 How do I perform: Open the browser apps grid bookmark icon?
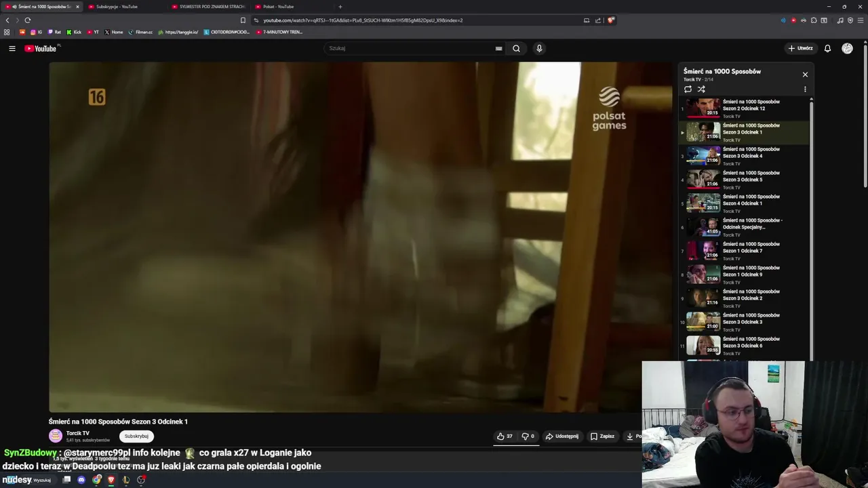pos(7,32)
